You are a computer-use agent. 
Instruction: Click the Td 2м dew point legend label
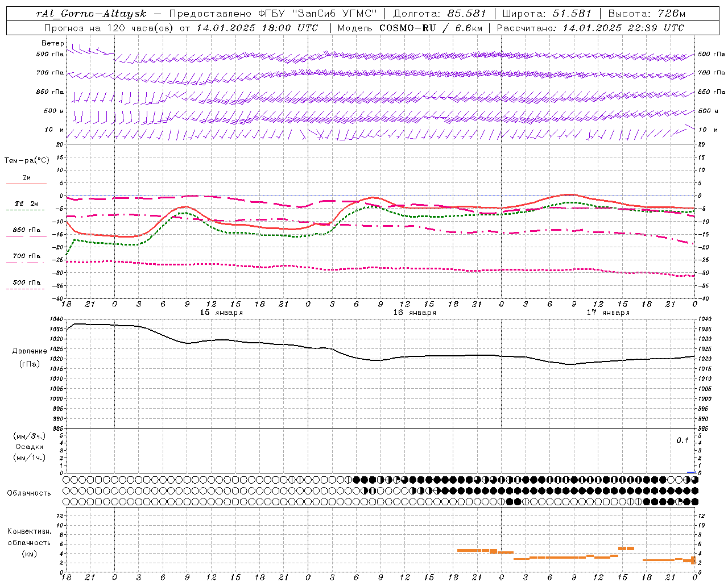[x=26, y=203]
